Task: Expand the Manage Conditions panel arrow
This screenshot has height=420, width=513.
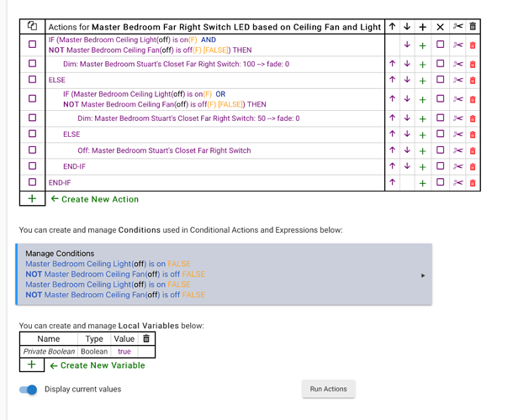Action: (x=423, y=276)
